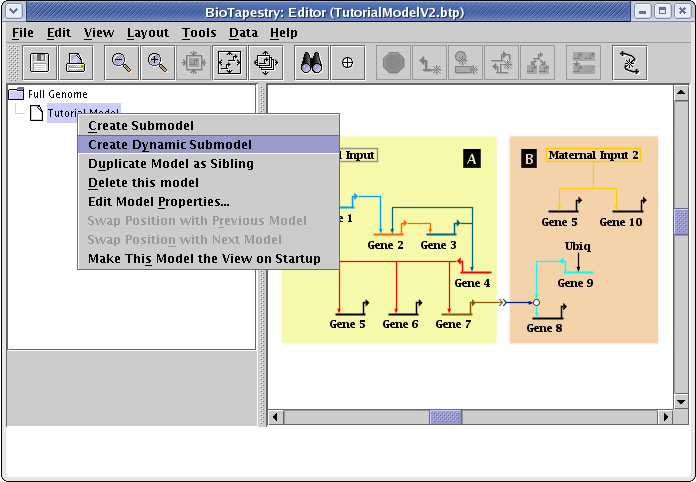Click the Print toolbar icon

[x=77, y=63]
